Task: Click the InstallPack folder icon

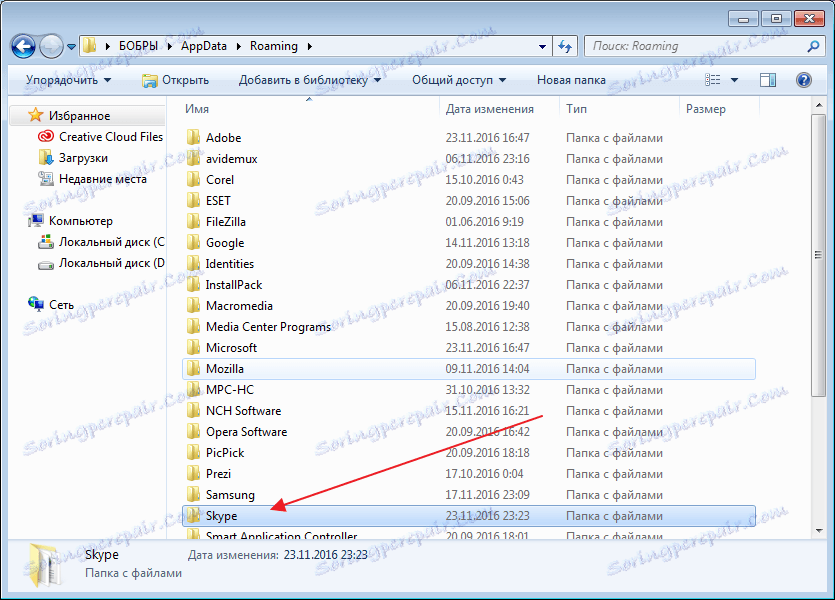Action: (x=193, y=284)
